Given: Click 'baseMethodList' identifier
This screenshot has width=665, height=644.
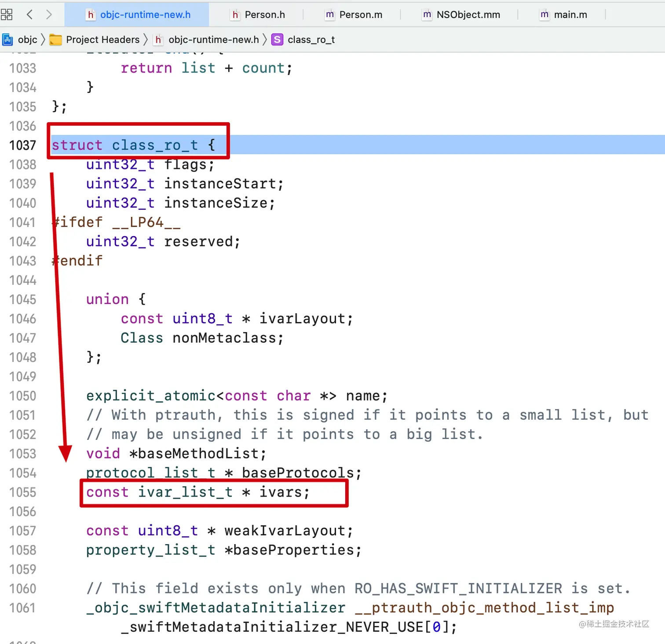Looking at the screenshot, I should tap(198, 454).
